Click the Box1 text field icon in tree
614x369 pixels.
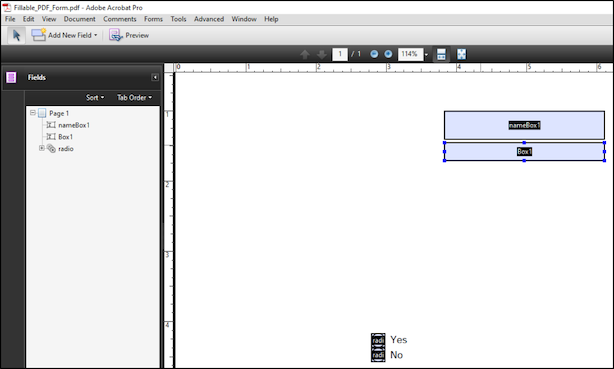point(51,137)
